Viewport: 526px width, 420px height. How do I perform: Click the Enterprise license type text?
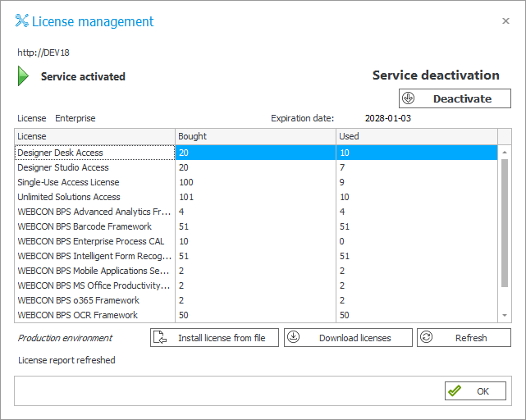(x=75, y=118)
